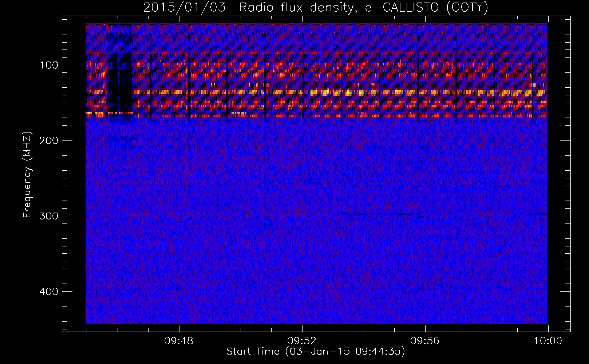Click the 'Start Time (03-Jan-15 09:44:35)' x-axis label

click(316, 352)
